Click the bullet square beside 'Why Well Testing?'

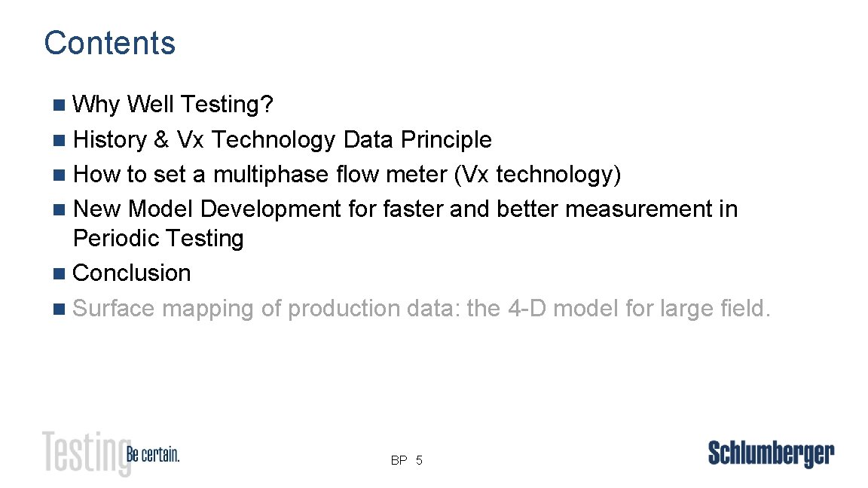[x=60, y=105]
